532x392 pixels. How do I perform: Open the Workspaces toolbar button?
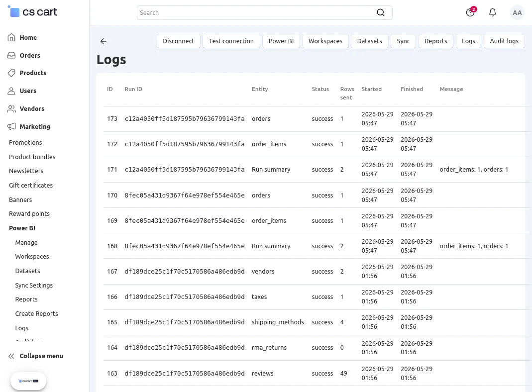point(325,41)
